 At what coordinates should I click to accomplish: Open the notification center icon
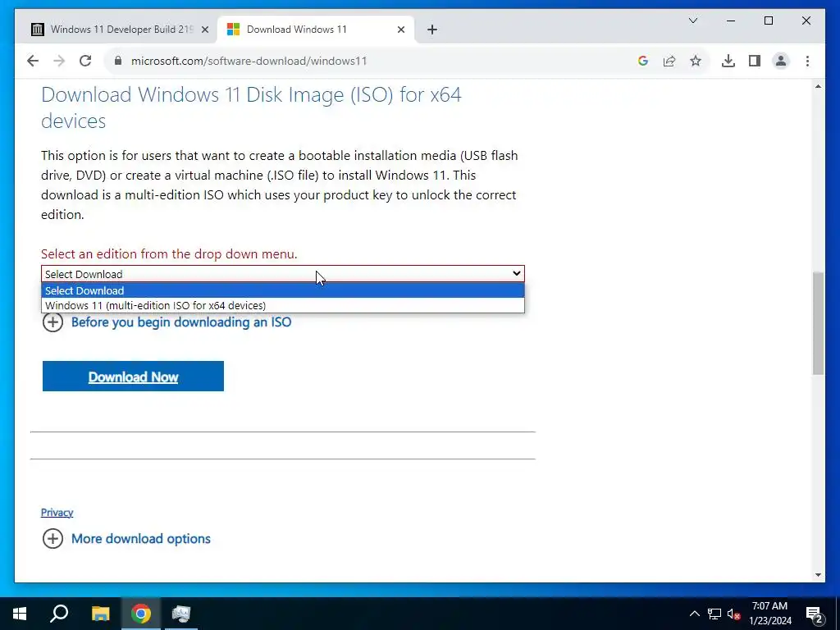pyautogui.click(x=814, y=614)
